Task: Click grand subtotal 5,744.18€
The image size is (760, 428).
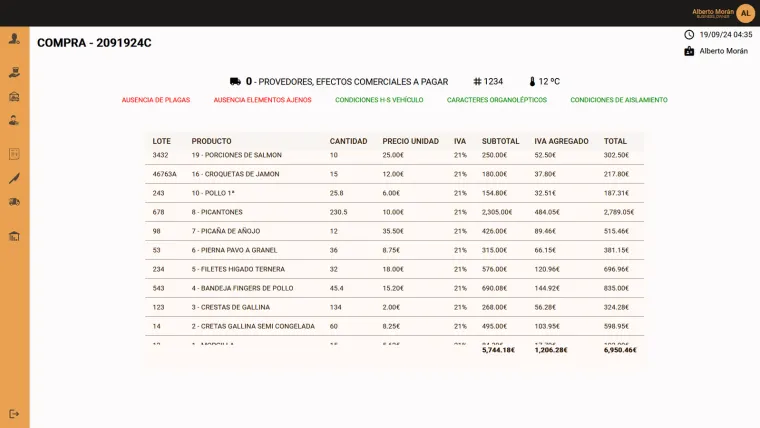Action: point(498,350)
